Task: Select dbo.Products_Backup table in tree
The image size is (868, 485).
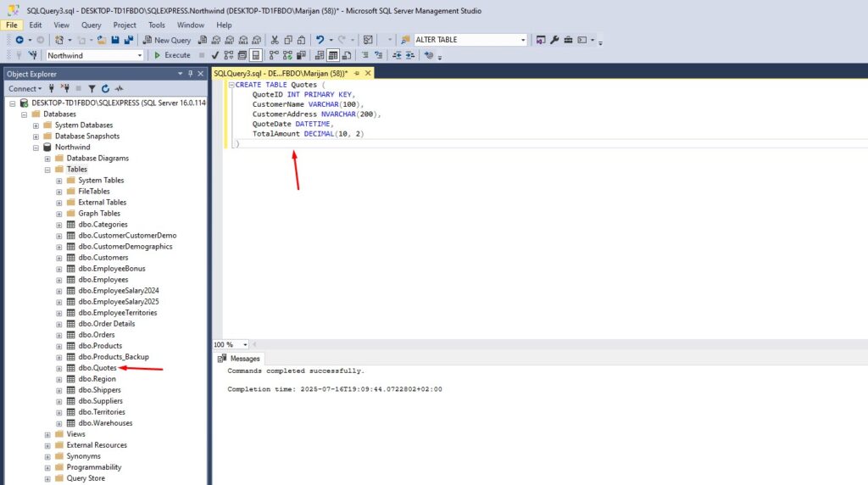Action: 114,357
